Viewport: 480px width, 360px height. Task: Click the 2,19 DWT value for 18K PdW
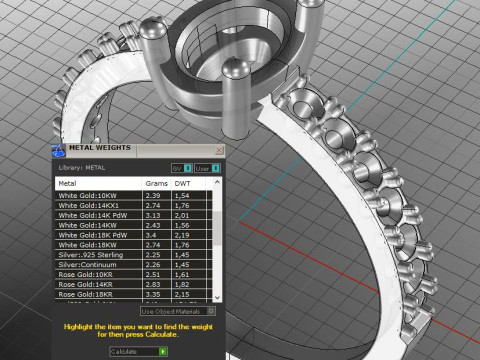(182, 235)
